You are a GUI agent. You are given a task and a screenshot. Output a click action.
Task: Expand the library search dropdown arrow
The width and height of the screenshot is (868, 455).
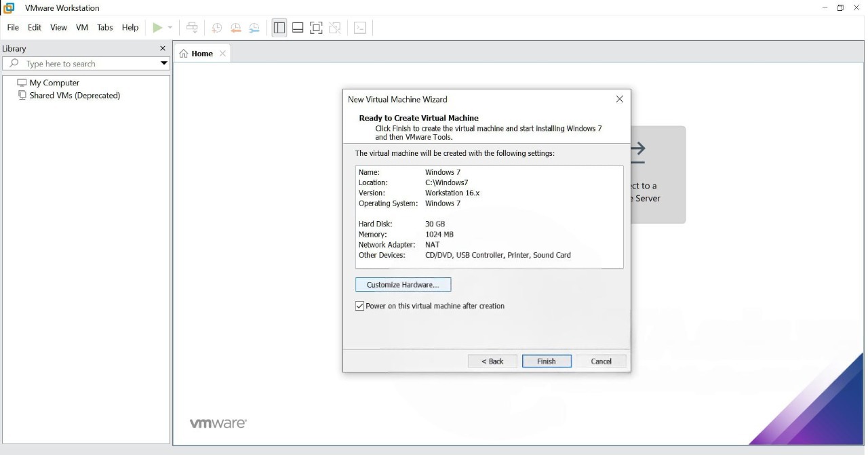[x=163, y=64]
